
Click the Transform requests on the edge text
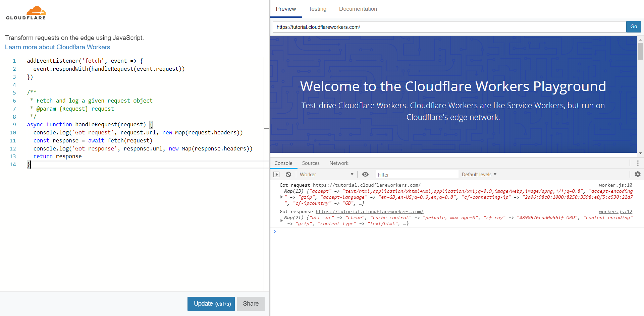(x=74, y=38)
